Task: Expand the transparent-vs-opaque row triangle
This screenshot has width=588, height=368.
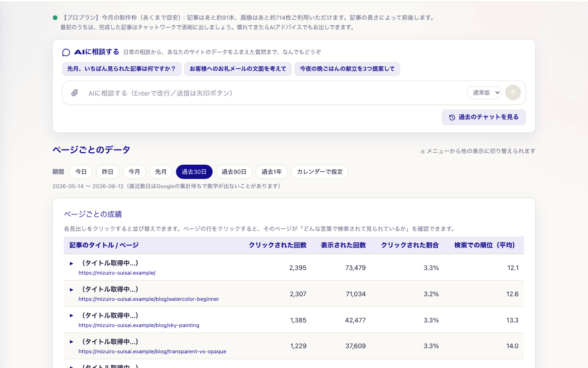Action: 71,342
